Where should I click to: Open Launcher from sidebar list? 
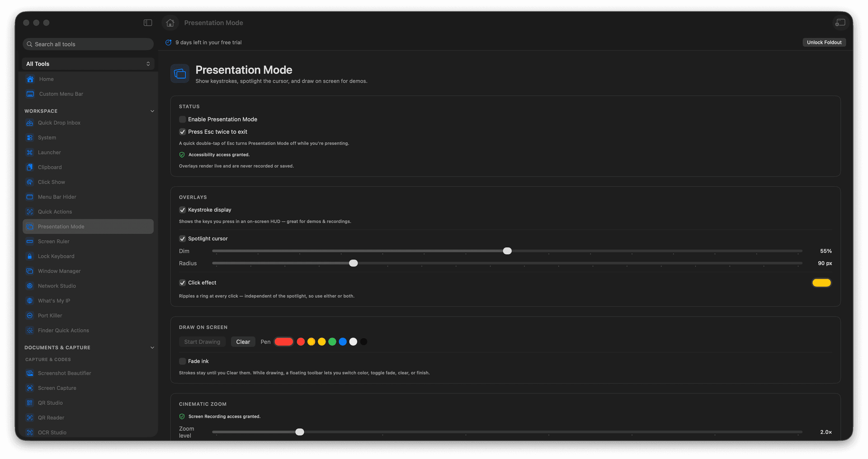[x=88, y=153]
